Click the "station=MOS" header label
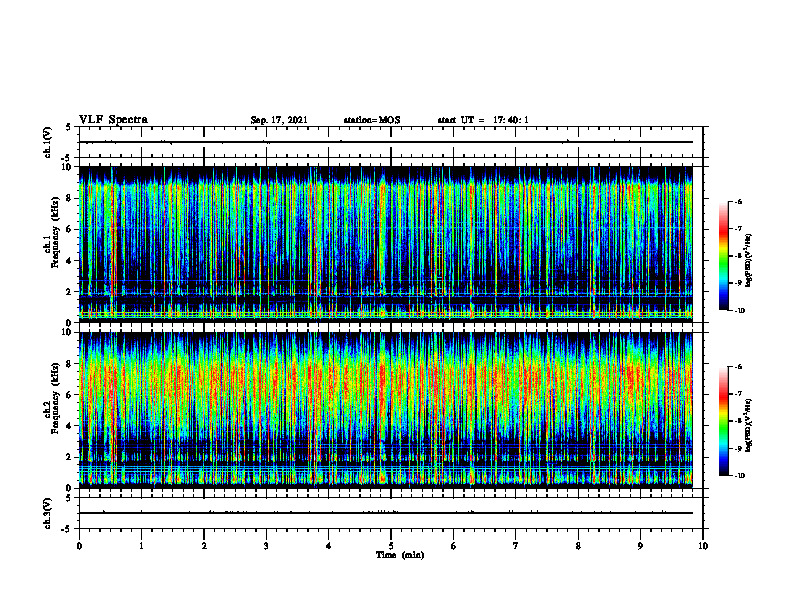Image resolution: width=792 pixels, height=612 pixels. [372, 120]
